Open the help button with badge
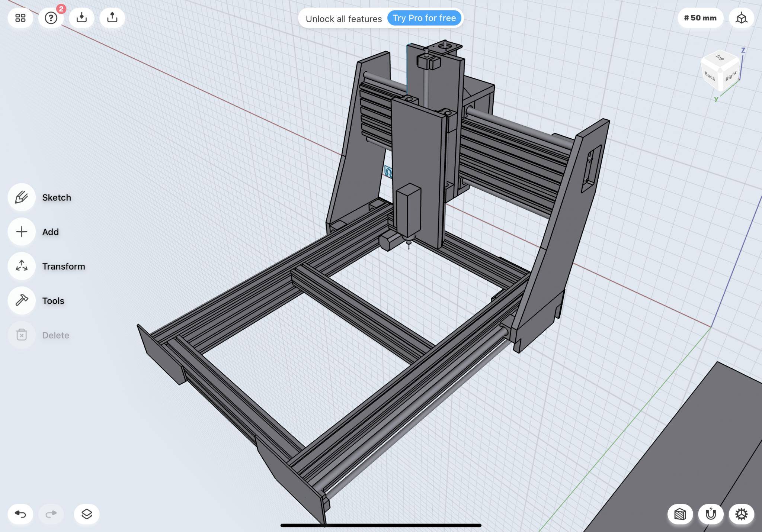Viewport: 762px width, 532px height. point(51,18)
